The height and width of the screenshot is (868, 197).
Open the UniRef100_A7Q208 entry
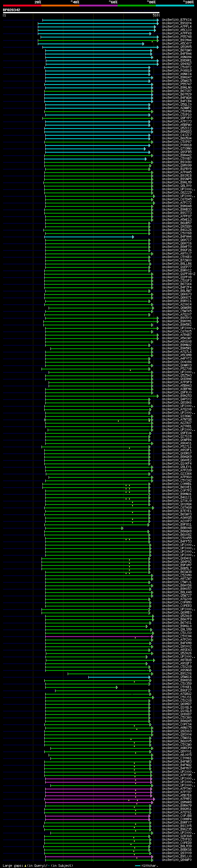point(177,410)
